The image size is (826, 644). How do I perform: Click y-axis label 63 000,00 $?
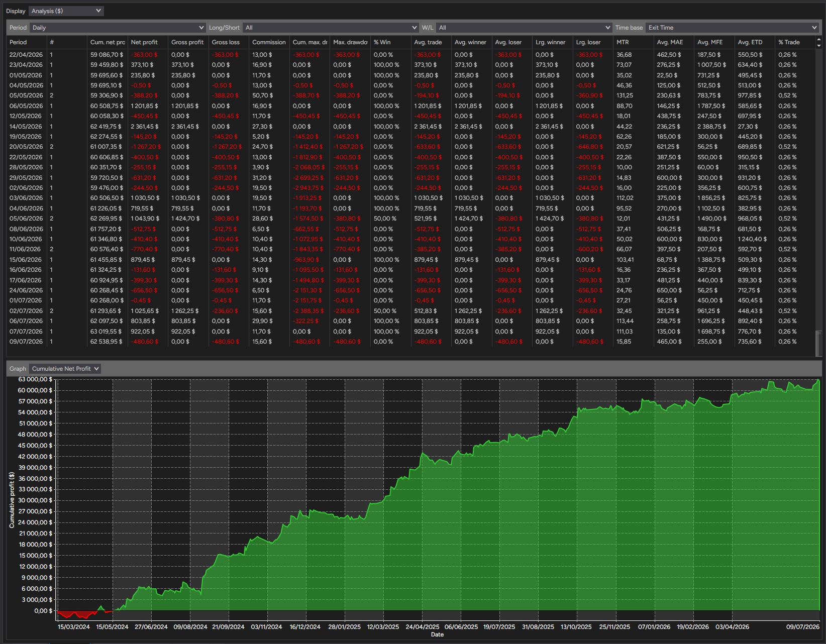pos(35,379)
